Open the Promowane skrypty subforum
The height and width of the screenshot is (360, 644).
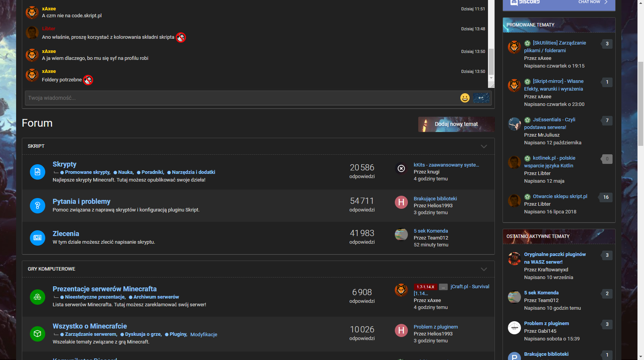click(87, 172)
